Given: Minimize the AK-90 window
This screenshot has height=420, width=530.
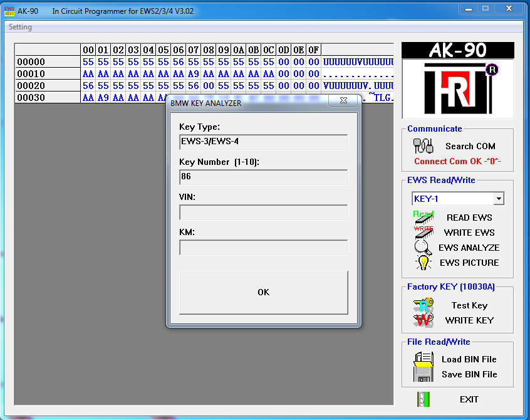Looking at the screenshot, I should [x=469, y=9].
